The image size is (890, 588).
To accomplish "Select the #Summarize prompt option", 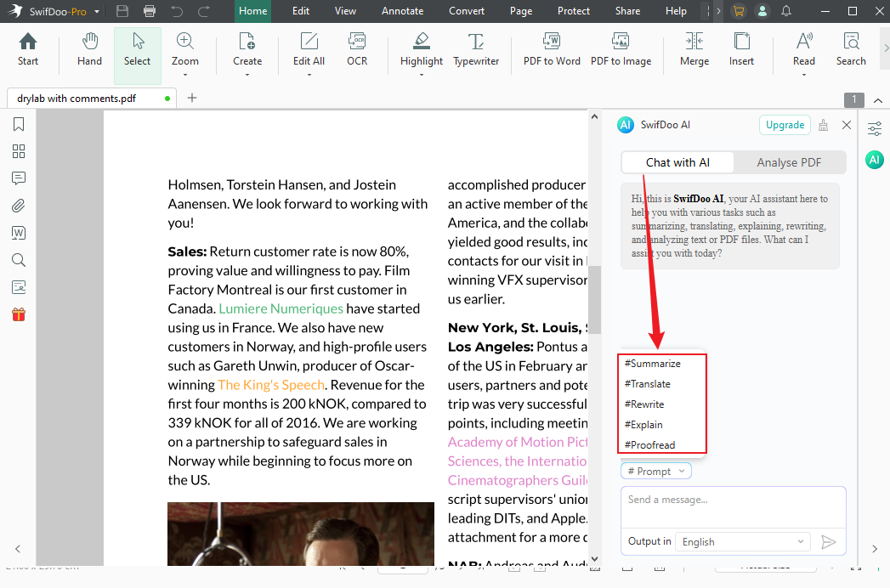I will [652, 363].
